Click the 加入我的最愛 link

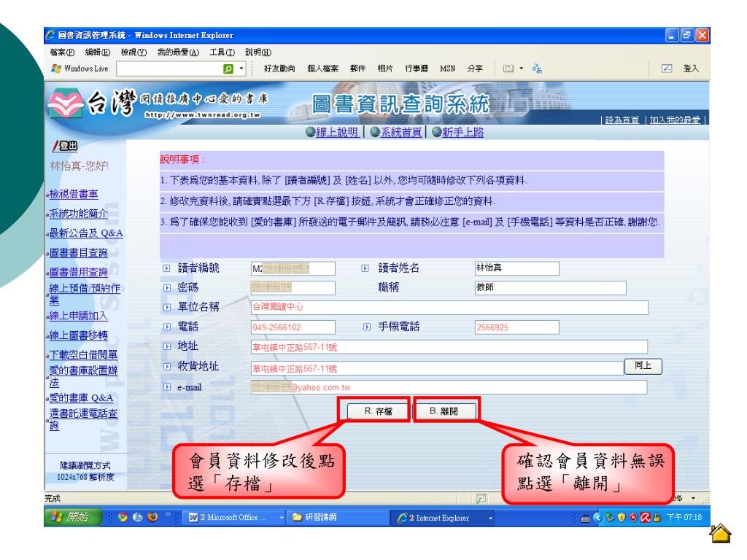675,120
